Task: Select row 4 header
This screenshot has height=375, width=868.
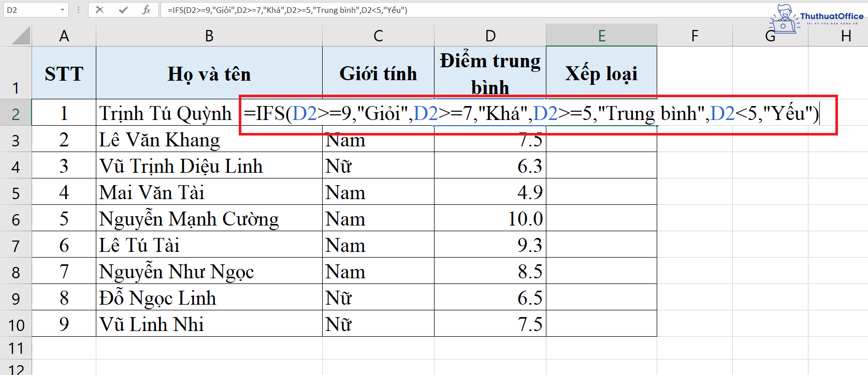Action: (x=16, y=166)
